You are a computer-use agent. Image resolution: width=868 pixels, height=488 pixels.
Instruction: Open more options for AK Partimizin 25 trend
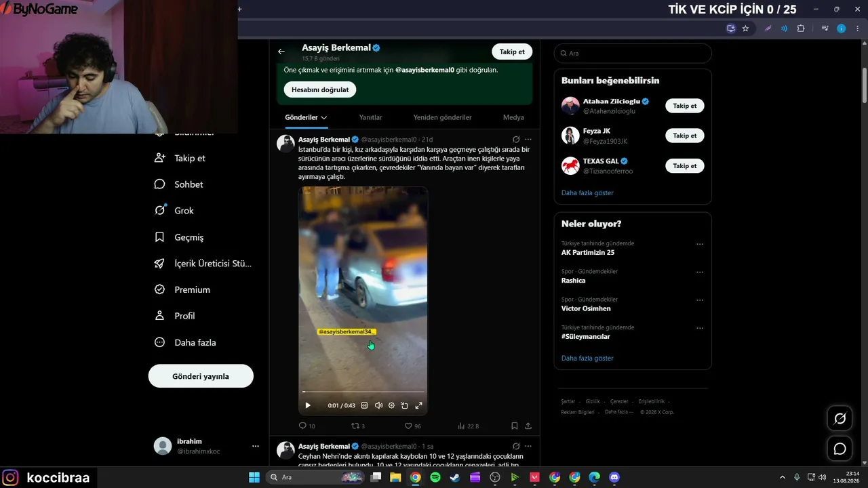pos(700,244)
